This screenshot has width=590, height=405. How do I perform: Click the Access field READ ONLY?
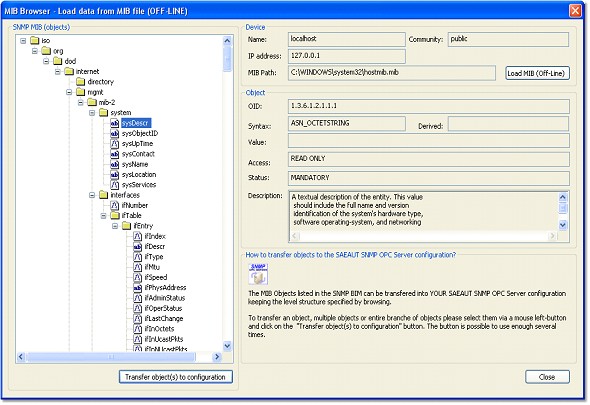tap(429, 159)
